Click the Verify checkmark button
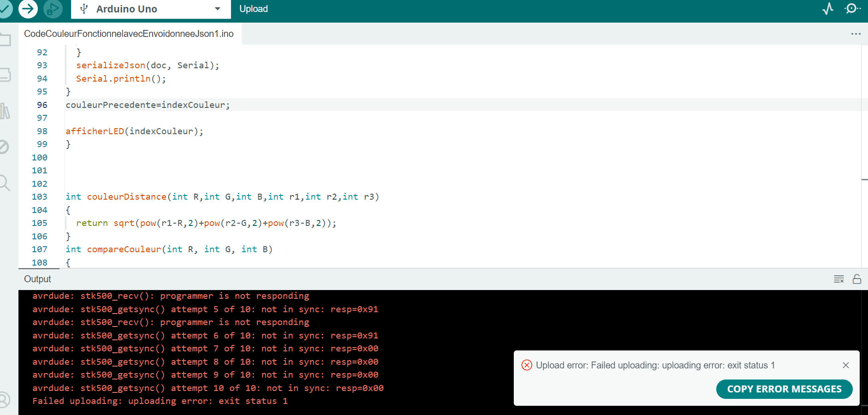868x415 pixels. 5,9
